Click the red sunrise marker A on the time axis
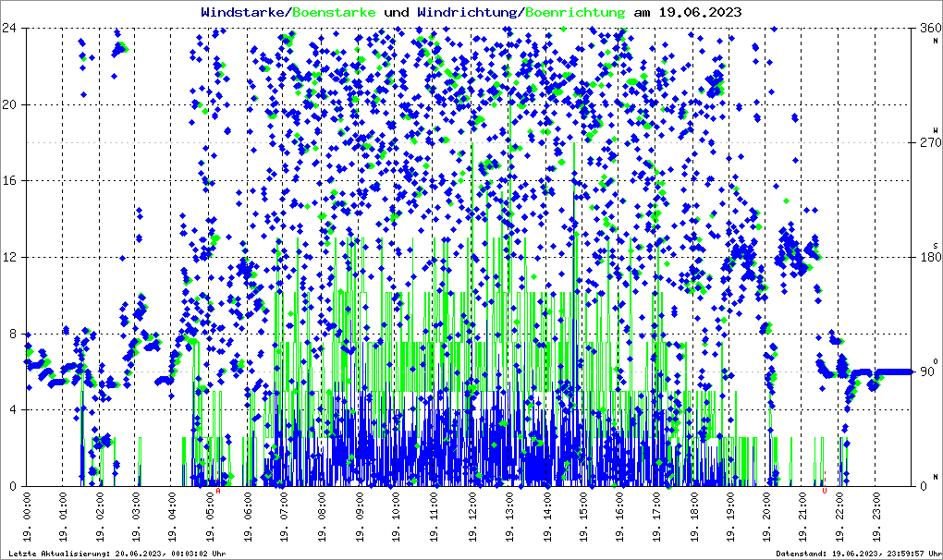The height and width of the screenshot is (560, 943). point(218,491)
